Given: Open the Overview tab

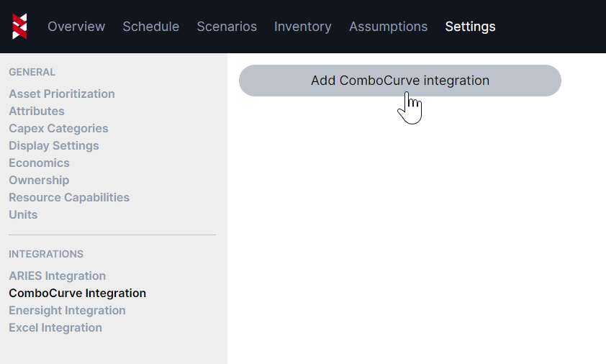Looking at the screenshot, I should 76,27.
